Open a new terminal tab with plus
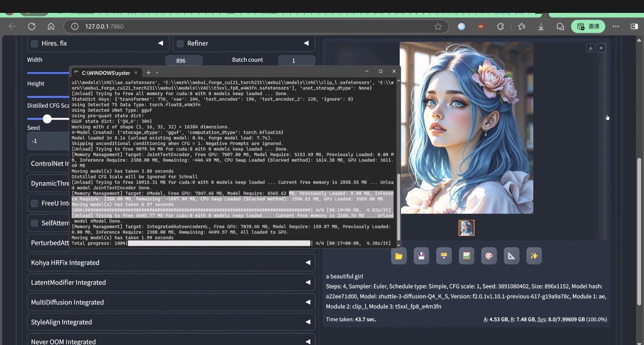The height and width of the screenshot is (345, 644). (148, 73)
